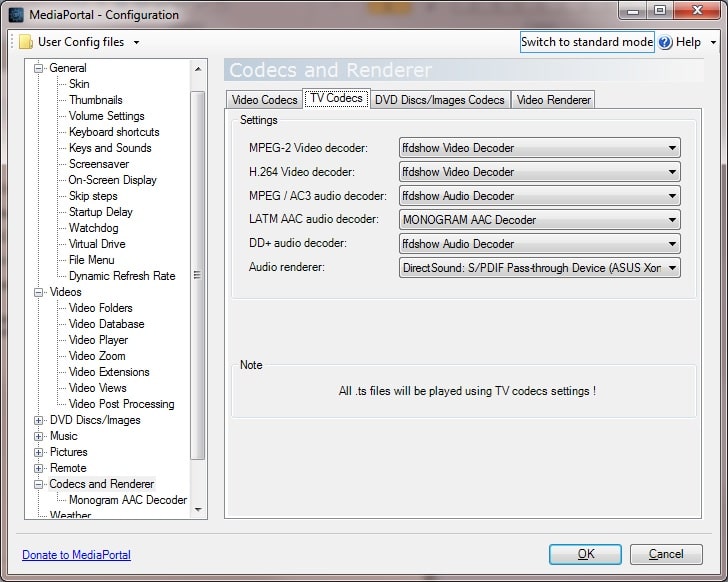728x582 pixels.
Task: Collapse the General tree node
Action: click(39, 68)
